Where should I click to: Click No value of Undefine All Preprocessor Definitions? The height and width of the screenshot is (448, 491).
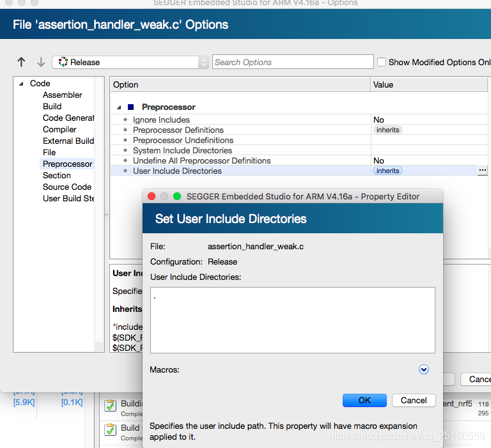[378, 160]
